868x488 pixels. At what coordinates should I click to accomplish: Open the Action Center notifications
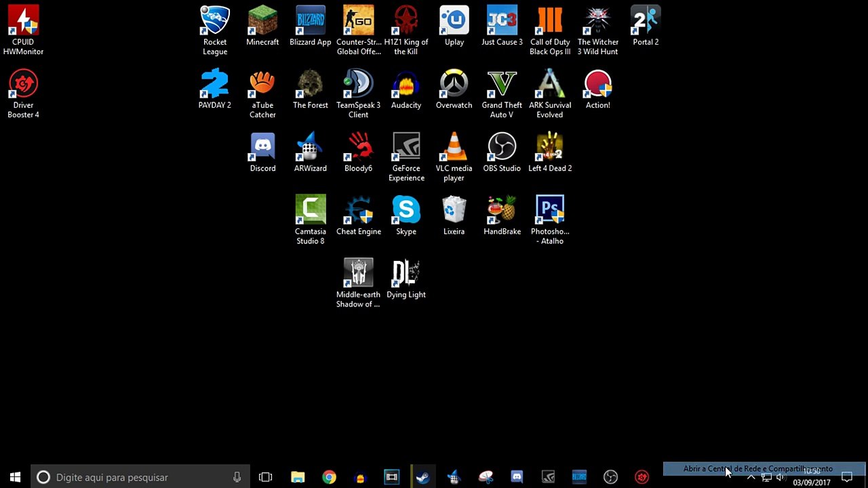click(x=846, y=477)
